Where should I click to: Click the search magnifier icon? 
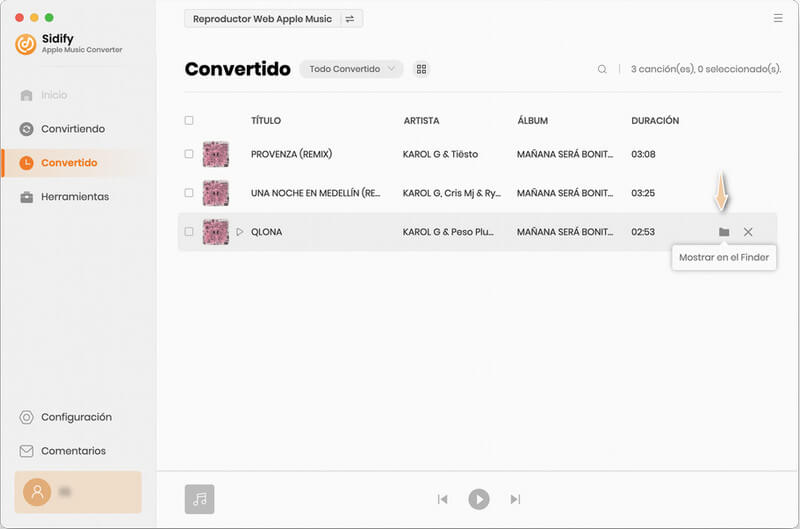(602, 69)
